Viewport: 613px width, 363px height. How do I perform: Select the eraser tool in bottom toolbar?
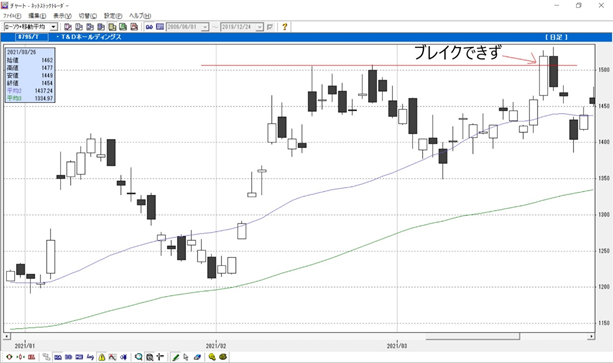[197, 357]
